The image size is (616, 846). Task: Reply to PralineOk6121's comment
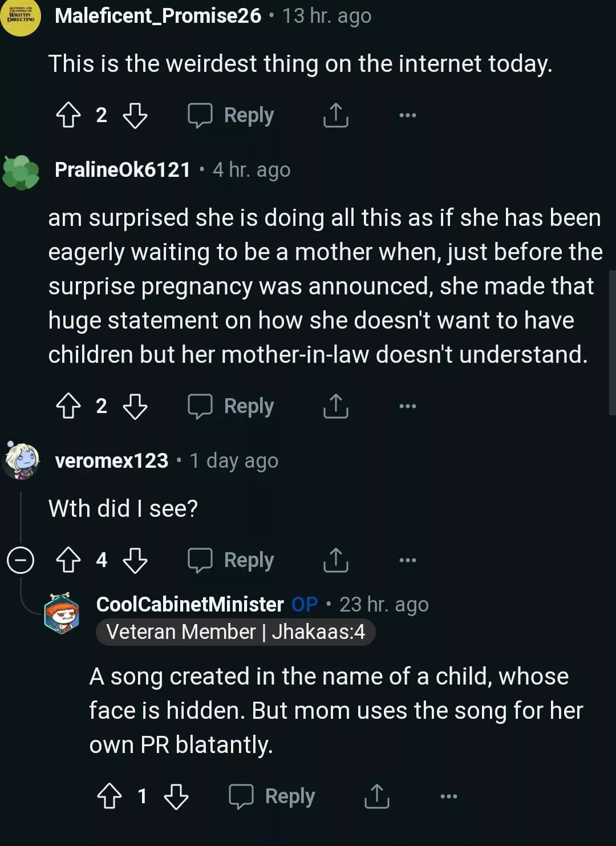point(232,406)
